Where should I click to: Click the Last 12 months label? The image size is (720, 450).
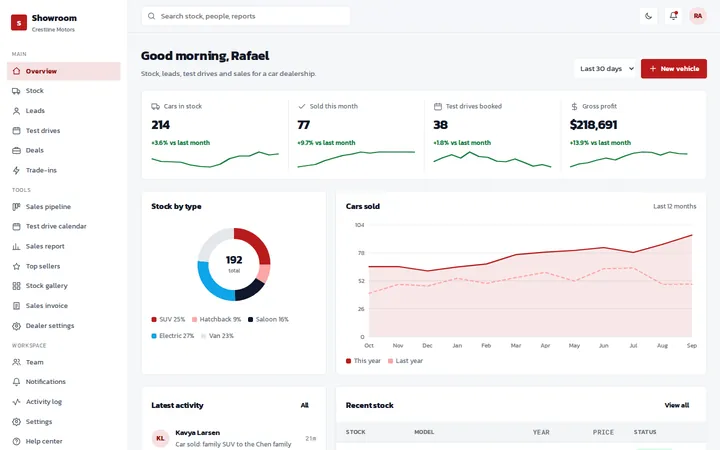pos(675,207)
